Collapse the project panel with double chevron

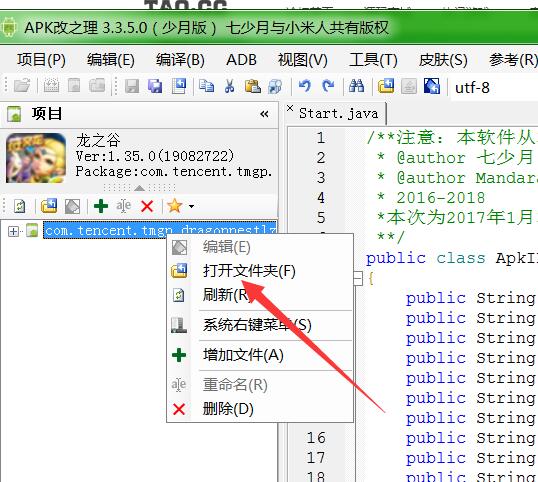(x=264, y=114)
